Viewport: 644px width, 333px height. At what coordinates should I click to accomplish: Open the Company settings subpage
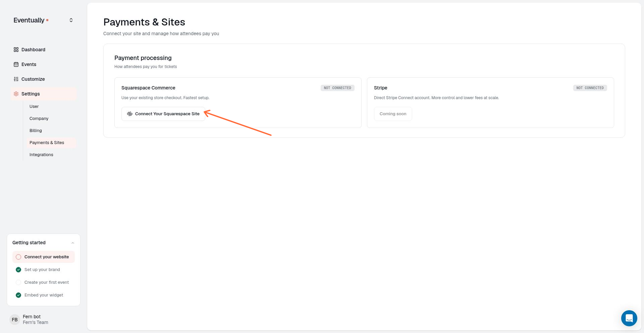pyautogui.click(x=51, y=119)
